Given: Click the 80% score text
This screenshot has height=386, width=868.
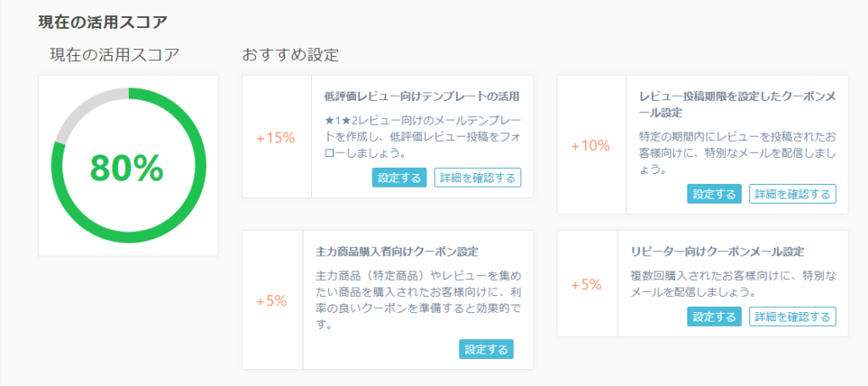Looking at the screenshot, I should 127,167.
